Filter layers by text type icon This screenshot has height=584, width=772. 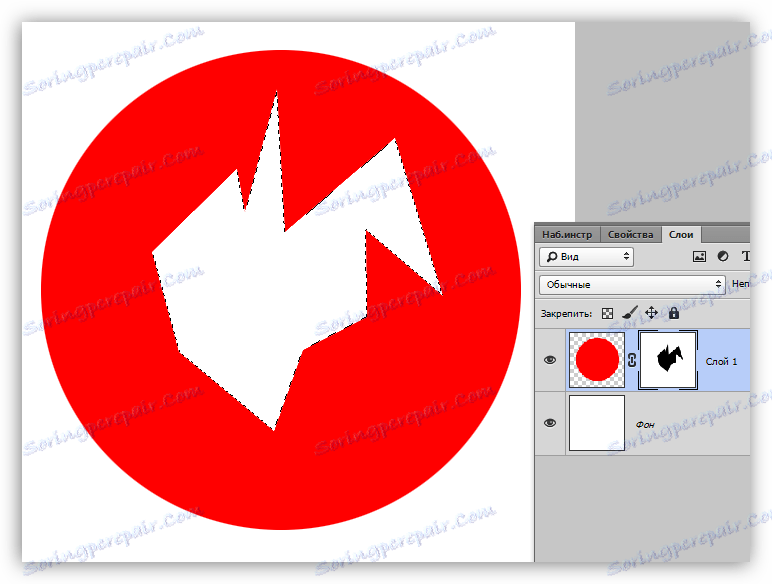click(745, 256)
